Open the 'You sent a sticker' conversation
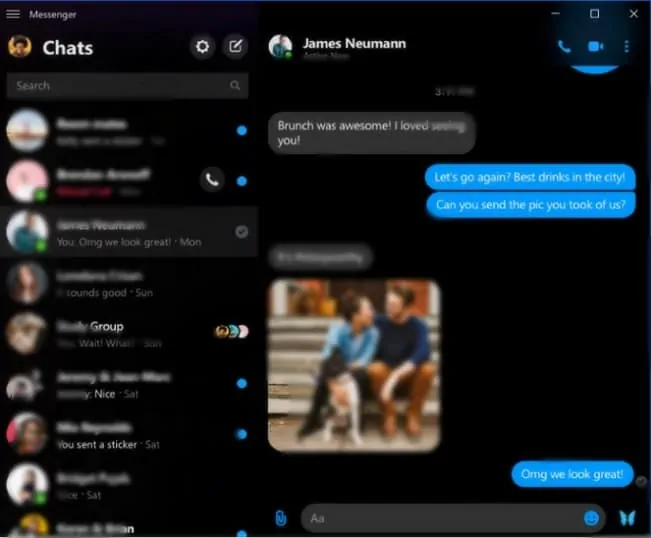 127,435
